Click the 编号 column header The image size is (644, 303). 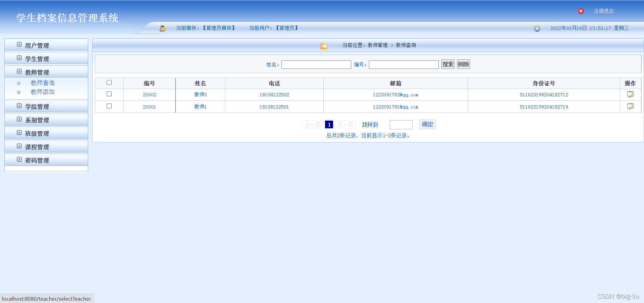click(149, 83)
